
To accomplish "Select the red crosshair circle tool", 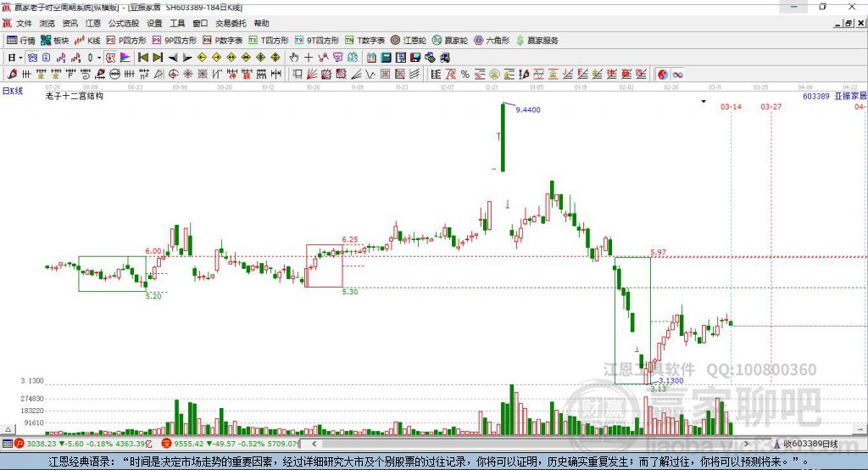I will point(173,75).
